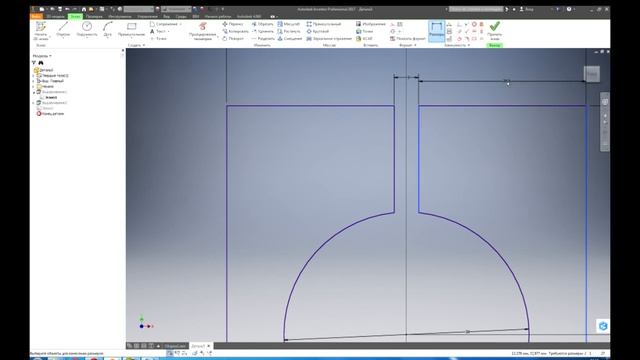Open the material dropdown in title bar

[x=138, y=9]
